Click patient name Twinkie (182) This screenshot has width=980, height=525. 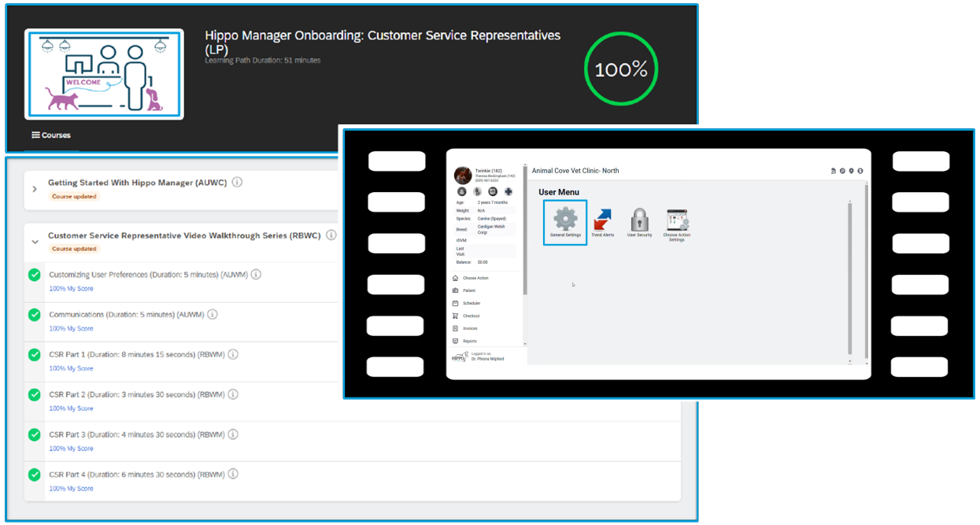click(x=489, y=171)
